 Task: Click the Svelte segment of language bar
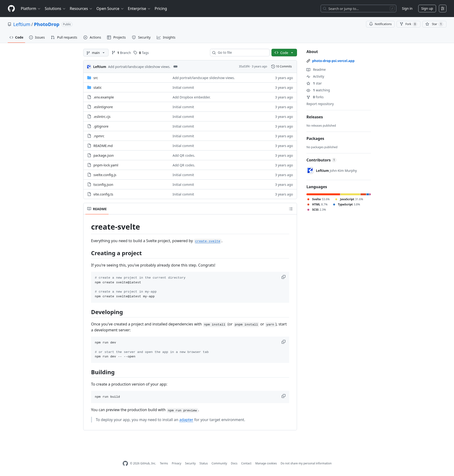[323, 194]
